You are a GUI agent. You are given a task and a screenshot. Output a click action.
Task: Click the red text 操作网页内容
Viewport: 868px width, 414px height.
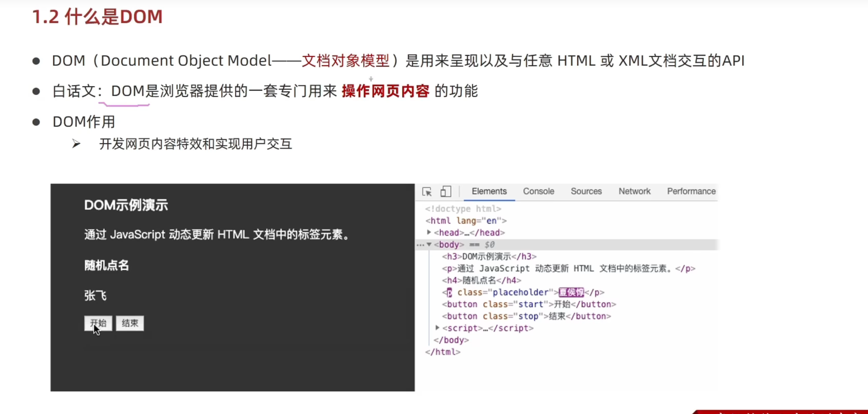385,91
